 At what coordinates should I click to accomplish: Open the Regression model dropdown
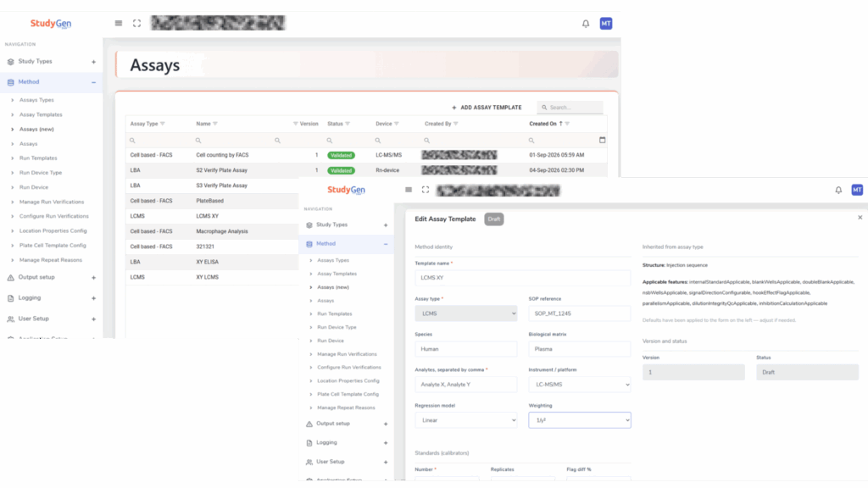pyautogui.click(x=466, y=420)
